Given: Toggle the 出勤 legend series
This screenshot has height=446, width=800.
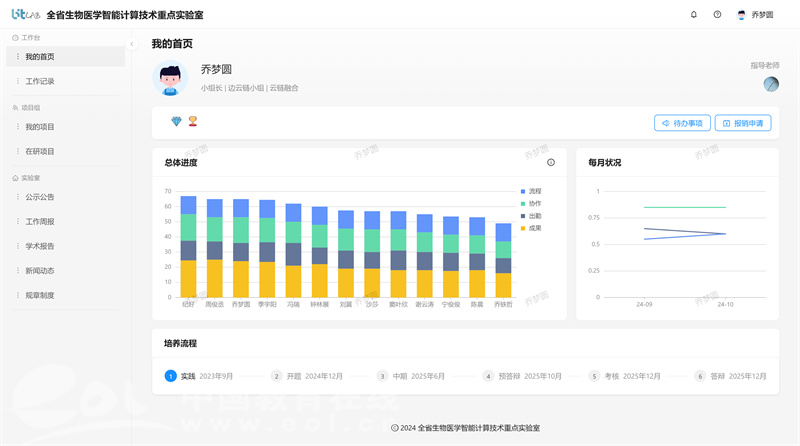Looking at the screenshot, I should (531, 216).
